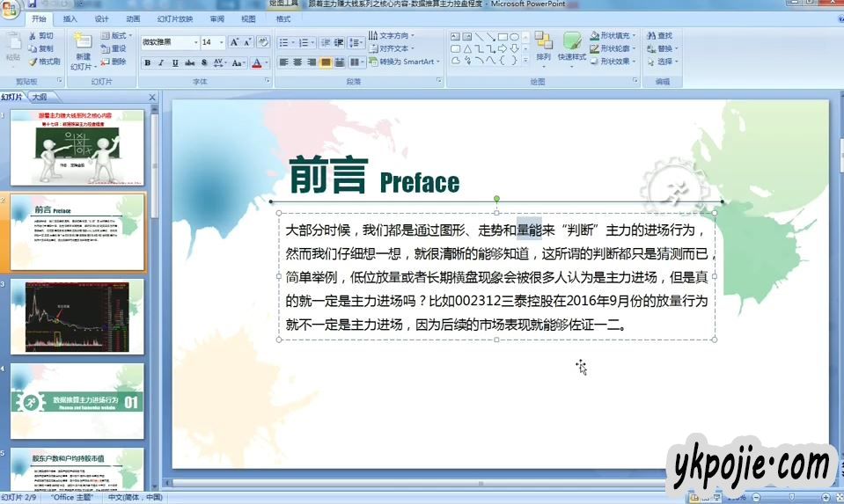Select slide 3 thumbnail with stock chart
This screenshot has height=504, width=844.
77,315
